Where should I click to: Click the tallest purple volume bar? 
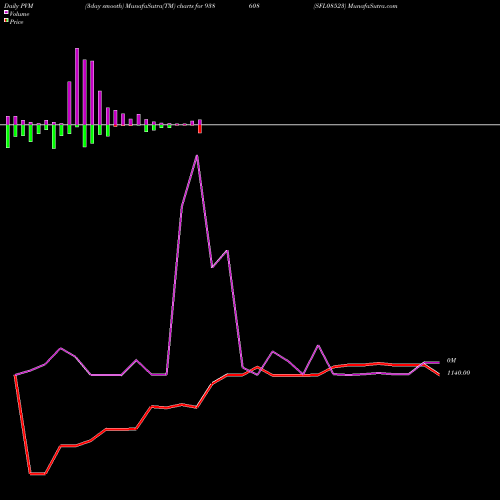[x=77, y=87]
